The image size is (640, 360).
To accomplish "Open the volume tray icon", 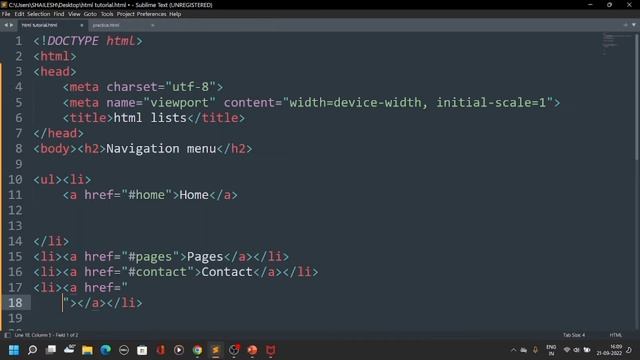I will pyautogui.click(x=576, y=350).
